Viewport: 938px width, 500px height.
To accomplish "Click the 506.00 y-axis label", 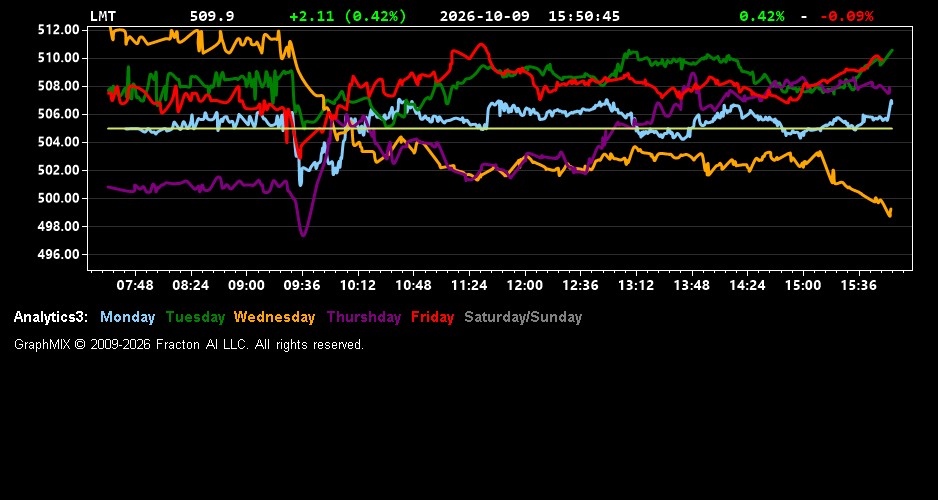I will coord(59,114).
